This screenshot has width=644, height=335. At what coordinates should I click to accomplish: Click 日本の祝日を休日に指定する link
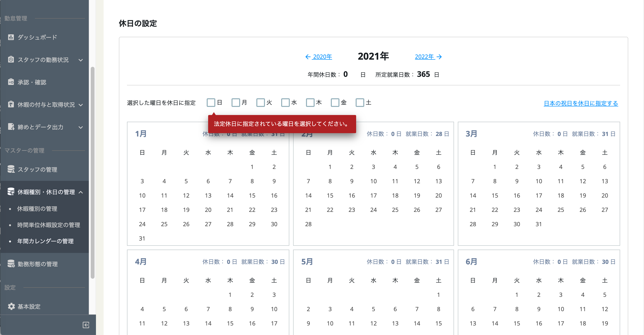pos(581,103)
